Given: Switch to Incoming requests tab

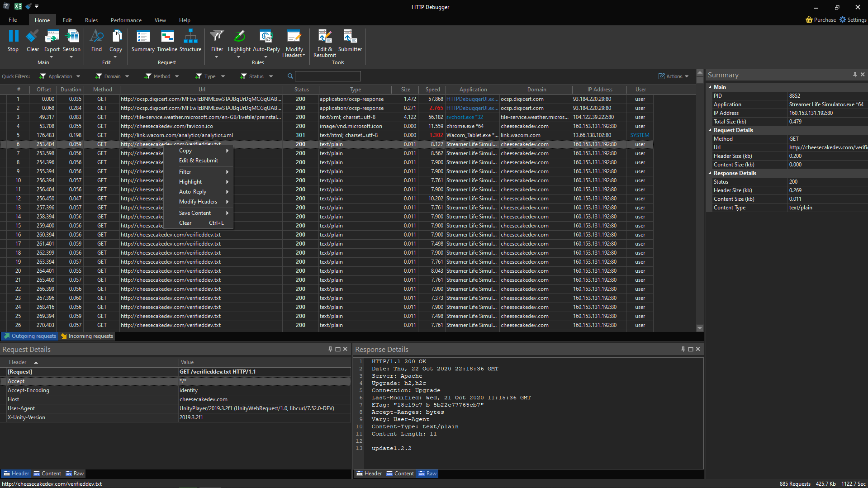Looking at the screenshot, I should click(x=87, y=336).
